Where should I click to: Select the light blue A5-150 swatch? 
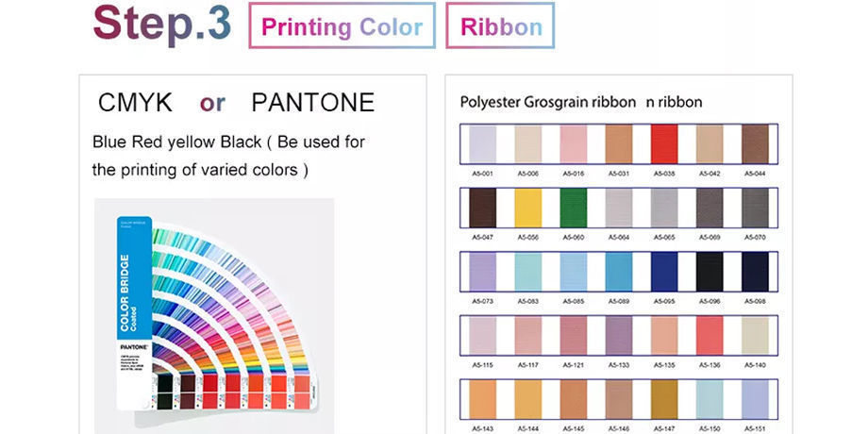(709, 399)
